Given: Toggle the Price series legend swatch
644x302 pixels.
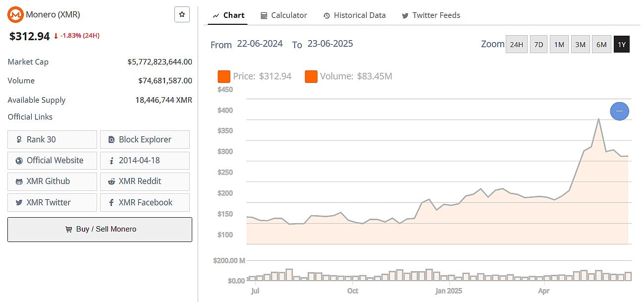Looking at the screenshot, I should pyautogui.click(x=224, y=76).
